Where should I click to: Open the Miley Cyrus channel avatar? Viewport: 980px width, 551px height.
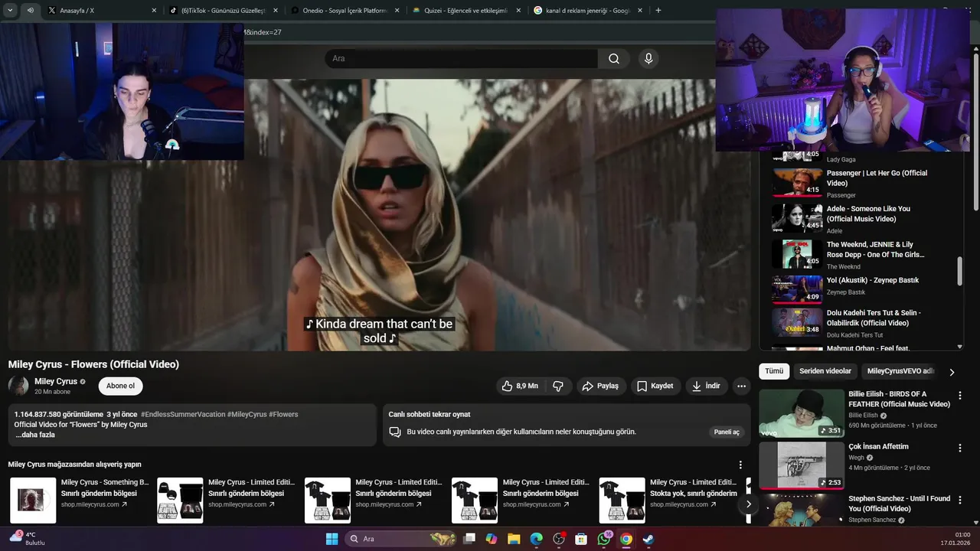coord(18,386)
